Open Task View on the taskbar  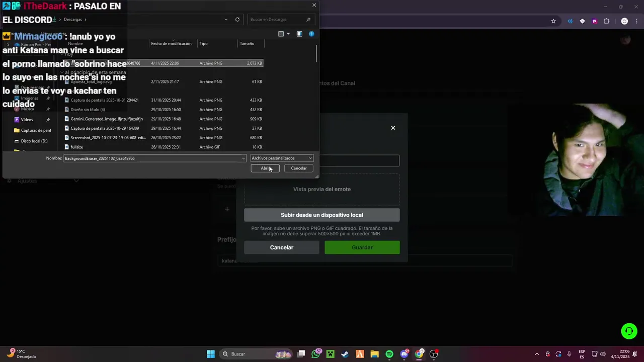(x=301, y=354)
